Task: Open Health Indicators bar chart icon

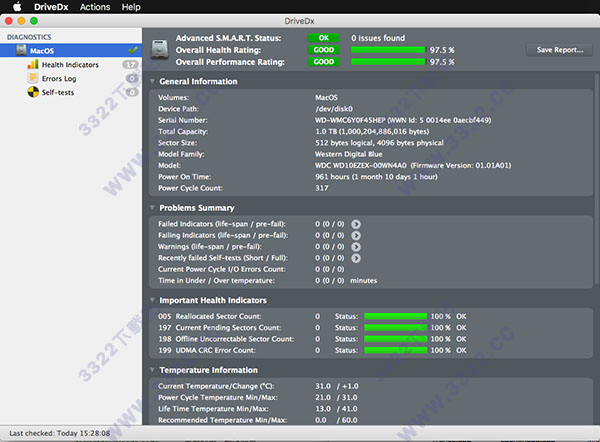Action: 33,64
